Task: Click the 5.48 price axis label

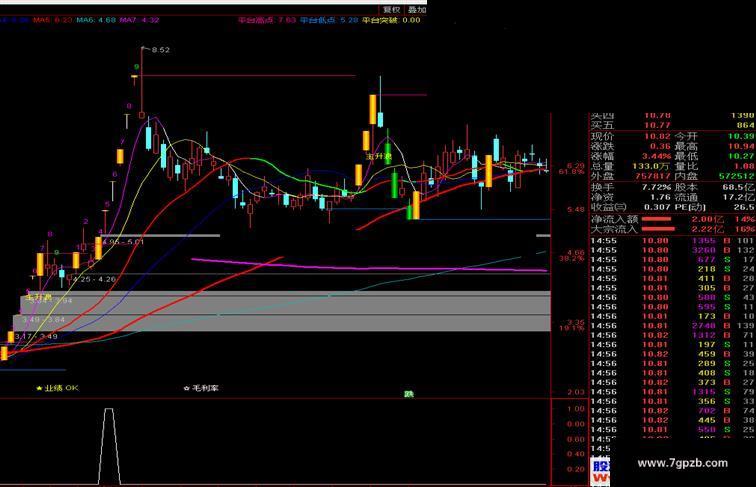Action: click(576, 209)
